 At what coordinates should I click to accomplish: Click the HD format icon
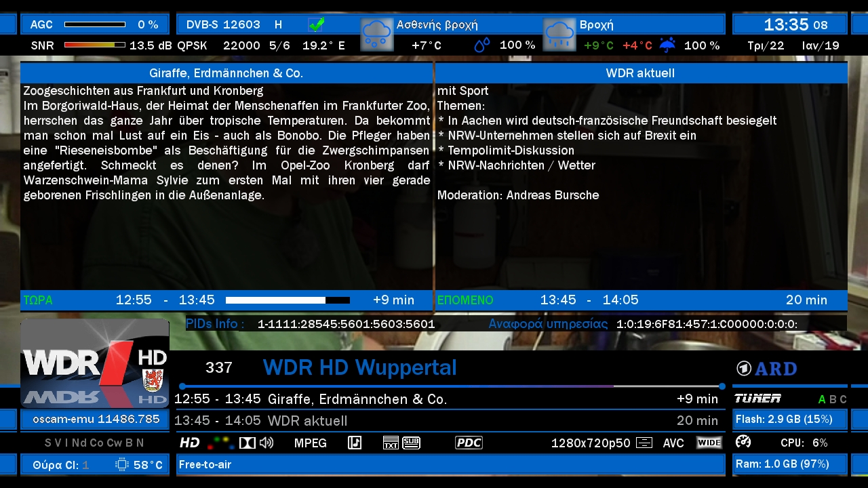tap(190, 443)
